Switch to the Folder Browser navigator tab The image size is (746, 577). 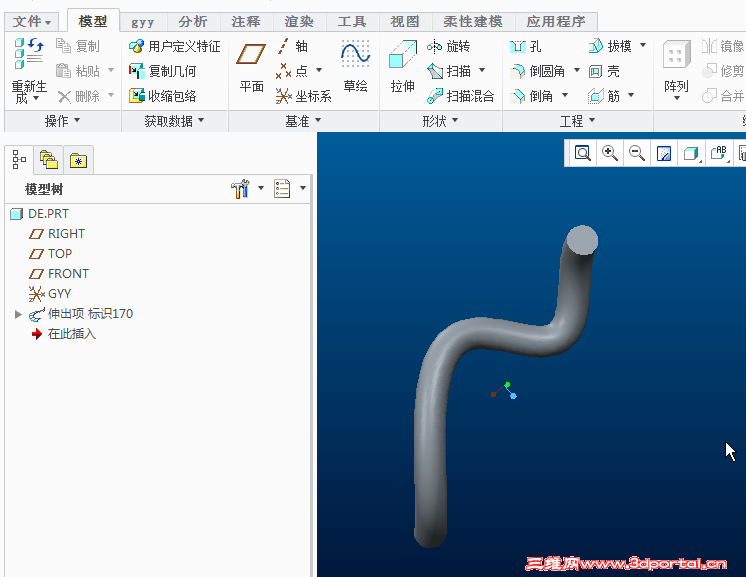49,159
